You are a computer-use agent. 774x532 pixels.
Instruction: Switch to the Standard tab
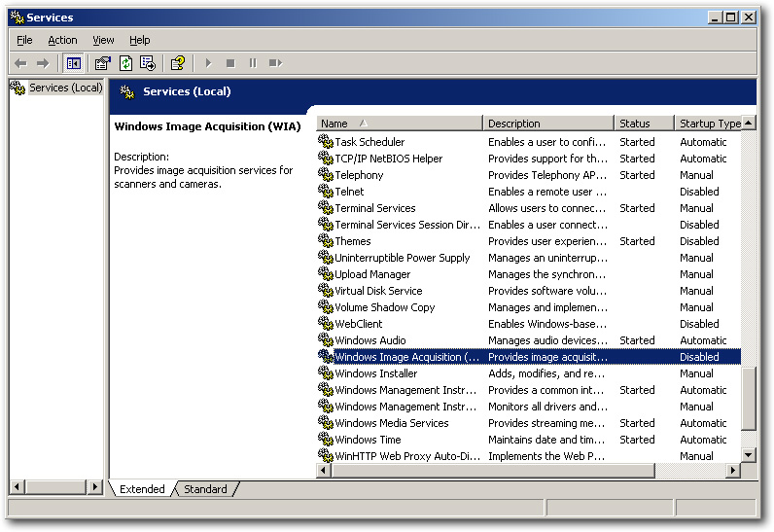[205, 489]
